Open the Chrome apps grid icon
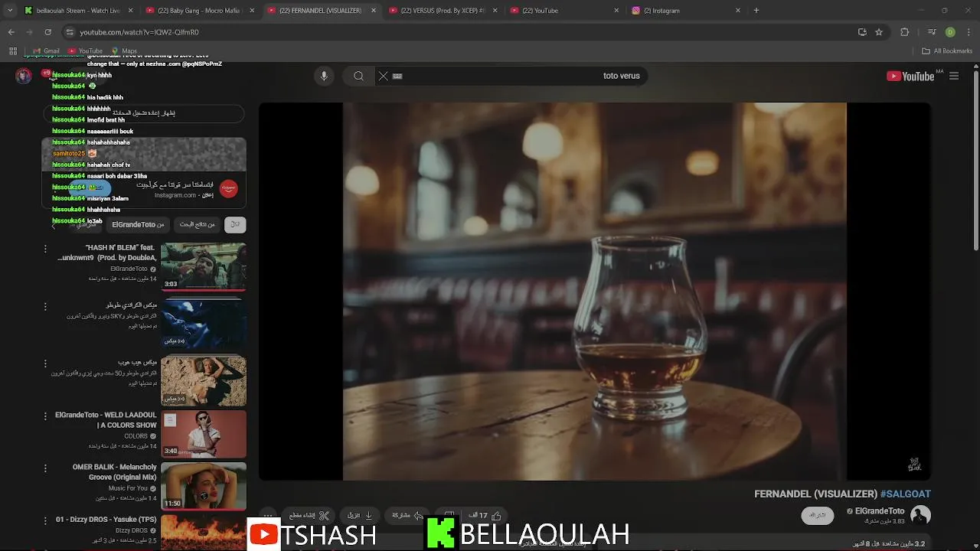Viewport: 980px width, 551px height. pyautogui.click(x=13, y=51)
